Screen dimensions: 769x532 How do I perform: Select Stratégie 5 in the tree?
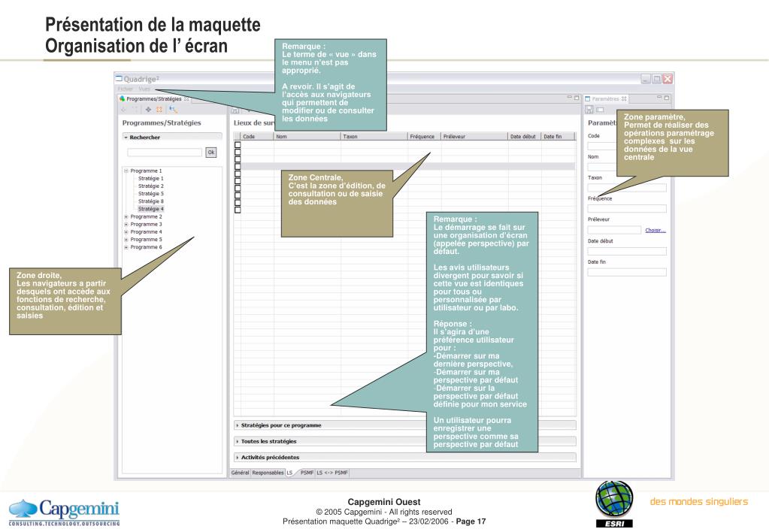[x=150, y=194]
